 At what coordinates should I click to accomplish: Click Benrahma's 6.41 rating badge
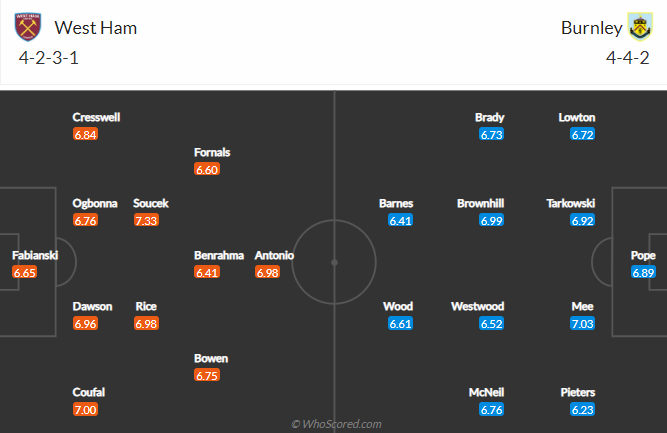pyautogui.click(x=207, y=272)
